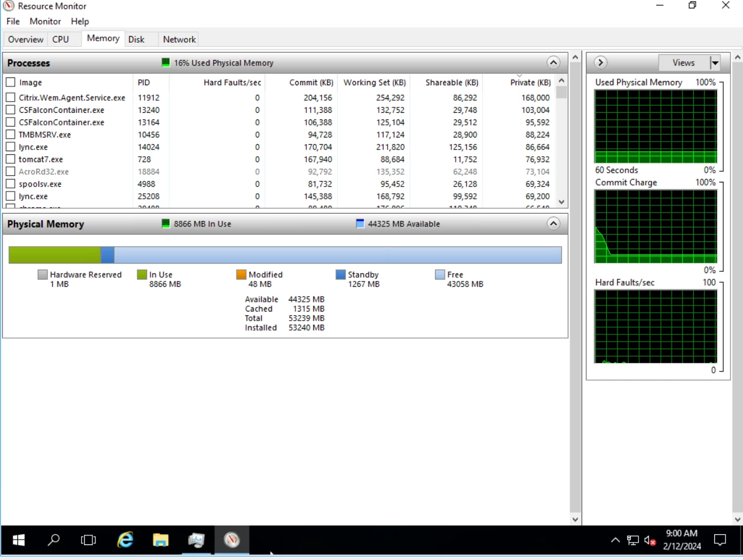Click the network tray icon
The height and width of the screenshot is (560, 743).
pyautogui.click(x=633, y=540)
